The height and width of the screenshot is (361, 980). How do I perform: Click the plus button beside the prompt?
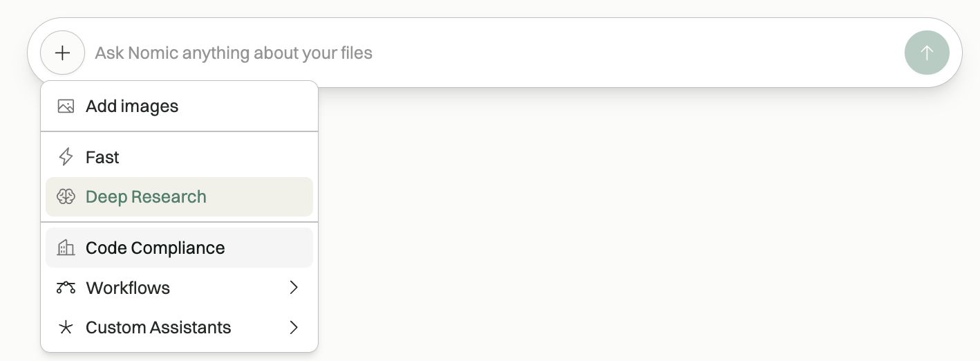[x=62, y=53]
